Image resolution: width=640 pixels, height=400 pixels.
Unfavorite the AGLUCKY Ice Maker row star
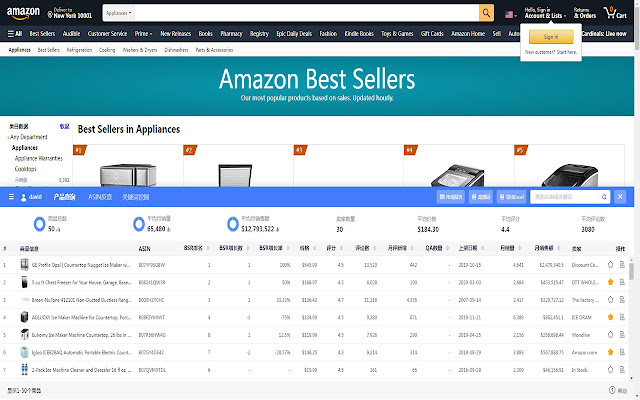click(610, 317)
